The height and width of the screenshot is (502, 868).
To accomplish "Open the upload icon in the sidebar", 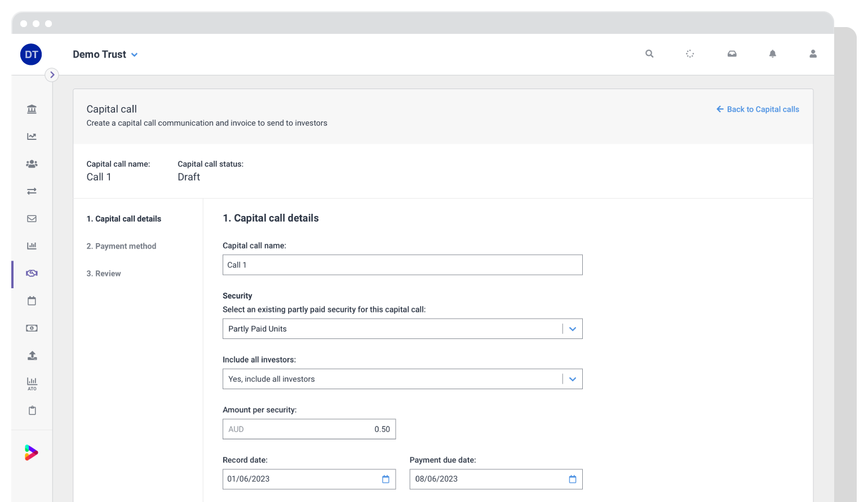I will [32, 355].
